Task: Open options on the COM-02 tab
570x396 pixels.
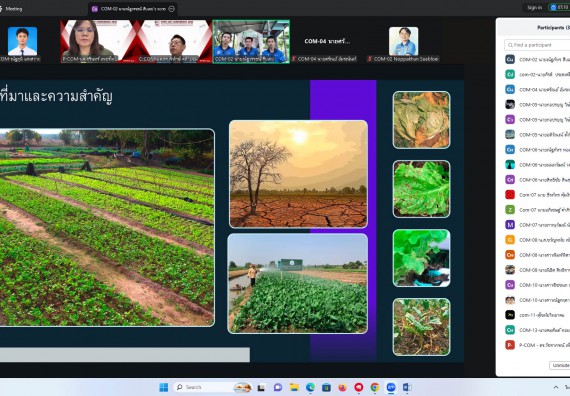Action: coord(172,9)
